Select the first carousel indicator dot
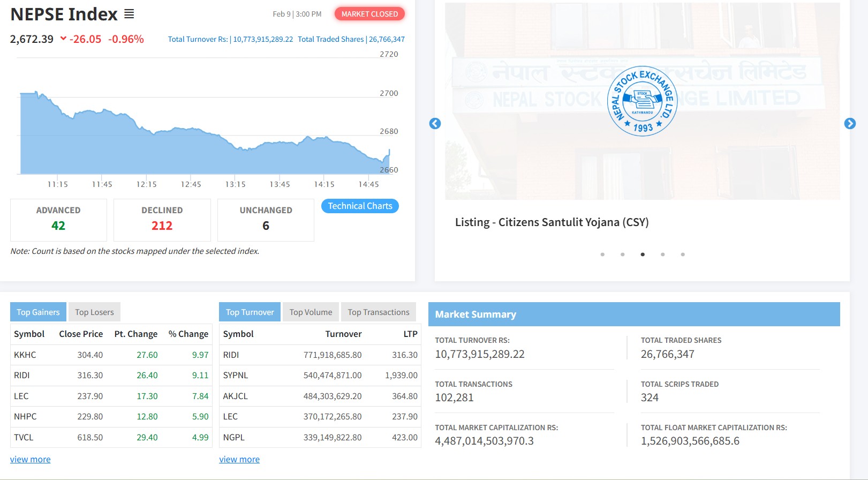 click(x=602, y=254)
